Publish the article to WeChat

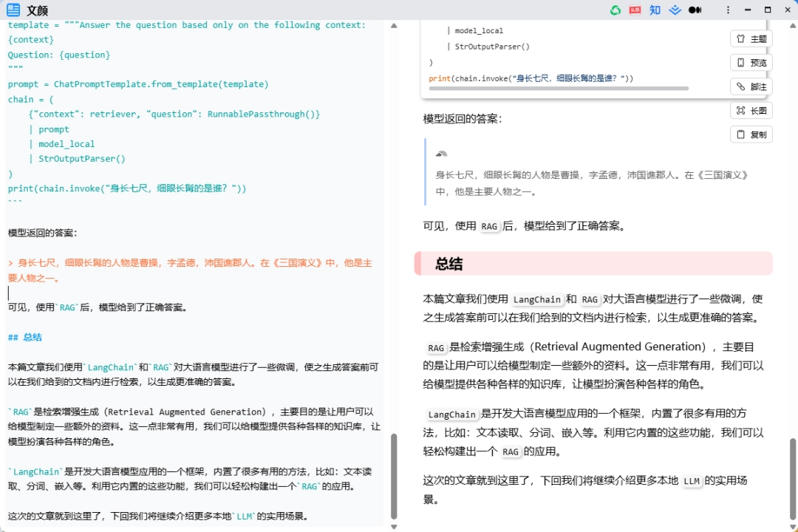[617, 10]
